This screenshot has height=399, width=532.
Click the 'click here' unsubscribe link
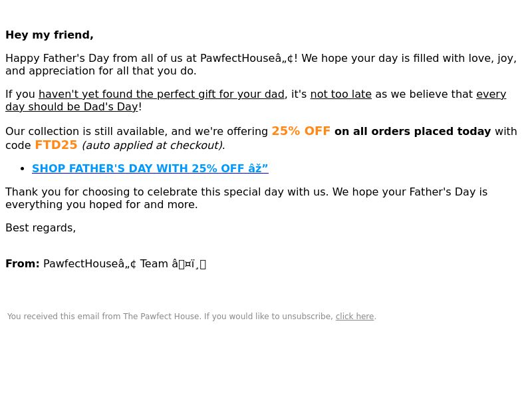point(354,317)
